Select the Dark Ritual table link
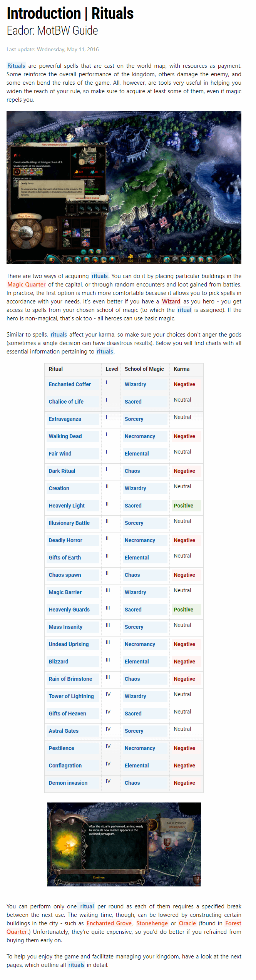The height and width of the screenshot is (980, 256). (62, 471)
